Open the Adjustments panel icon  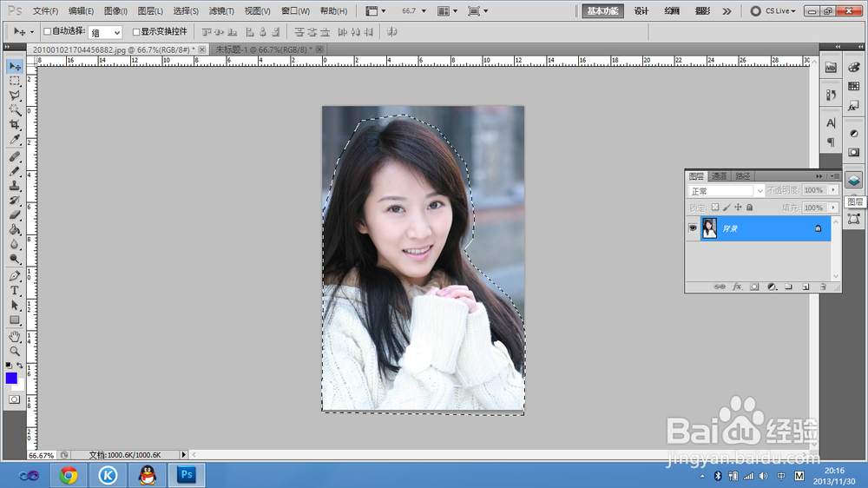tap(853, 134)
